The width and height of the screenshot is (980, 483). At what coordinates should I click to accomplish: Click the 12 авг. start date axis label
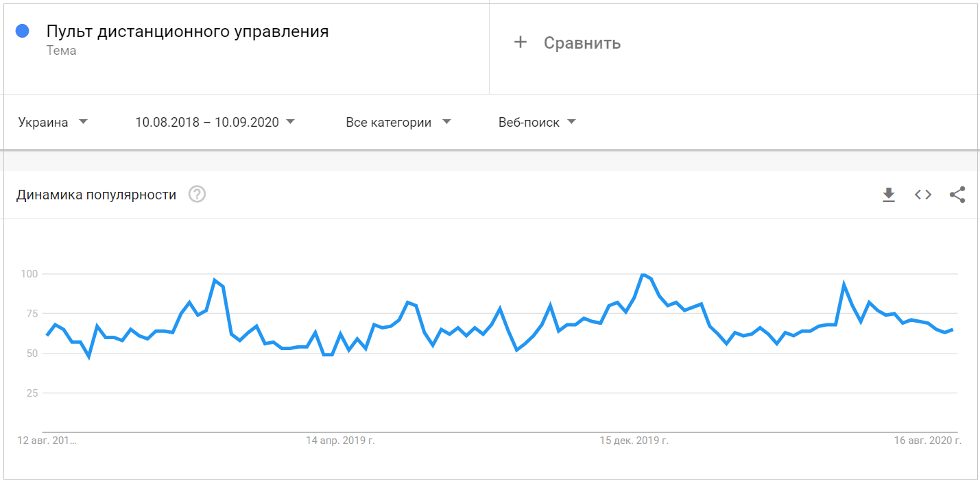(47, 441)
